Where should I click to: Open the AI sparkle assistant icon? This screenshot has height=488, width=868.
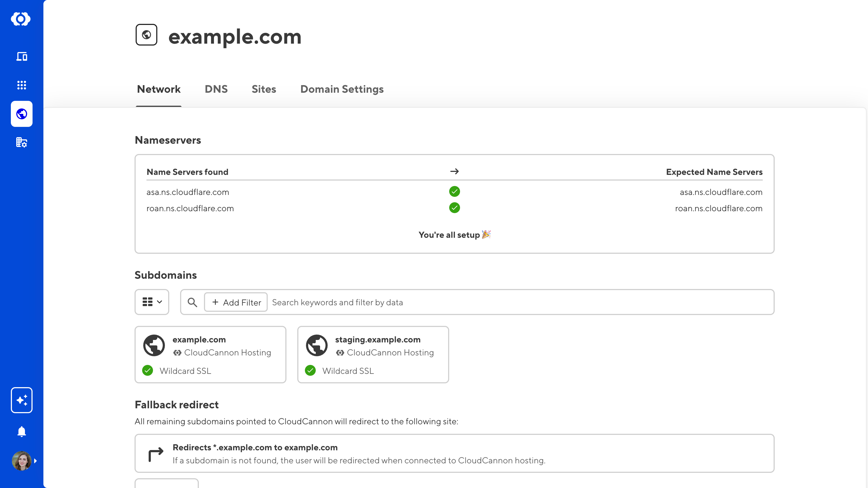click(x=22, y=400)
